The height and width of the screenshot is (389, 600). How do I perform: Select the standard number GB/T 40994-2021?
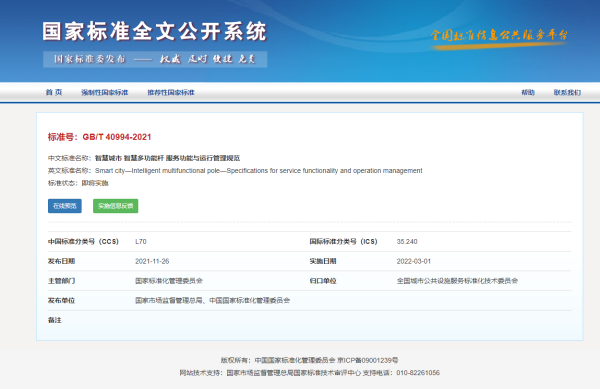pyautogui.click(x=117, y=137)
